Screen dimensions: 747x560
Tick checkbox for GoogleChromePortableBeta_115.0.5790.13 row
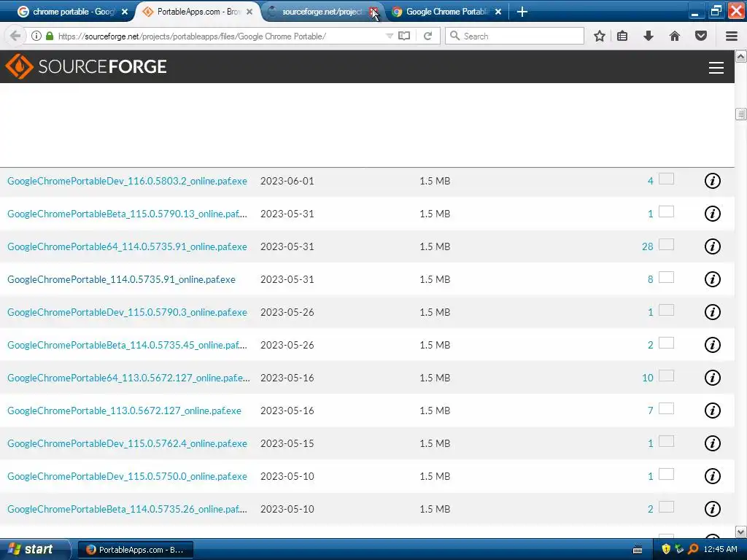[x=666, y=212]
